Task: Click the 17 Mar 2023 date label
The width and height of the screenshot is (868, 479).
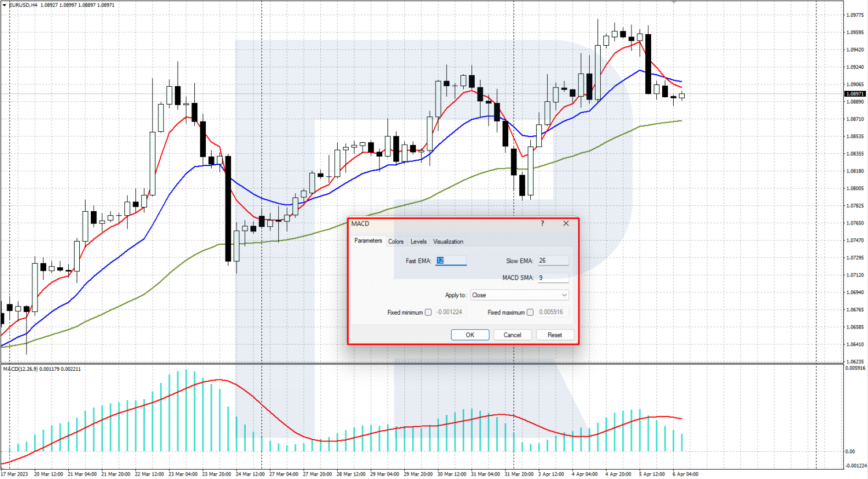Action: (14, 474)
